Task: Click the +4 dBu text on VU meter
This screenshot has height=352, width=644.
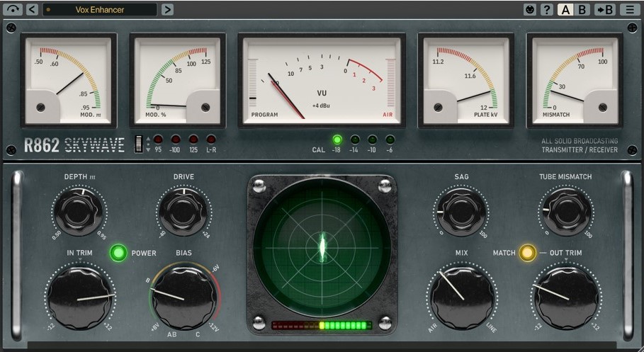Action: 321,106
